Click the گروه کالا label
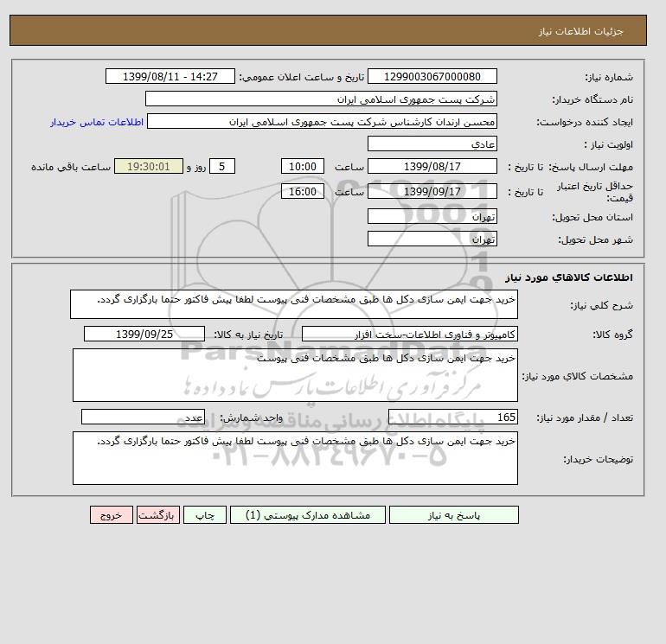666x644 pixels. click(613, 335)
